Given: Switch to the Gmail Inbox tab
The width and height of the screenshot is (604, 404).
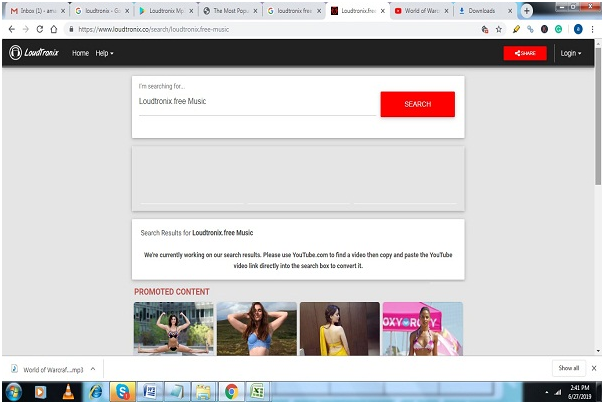Looking at the screenshot, I should click(x=36, y=11).
